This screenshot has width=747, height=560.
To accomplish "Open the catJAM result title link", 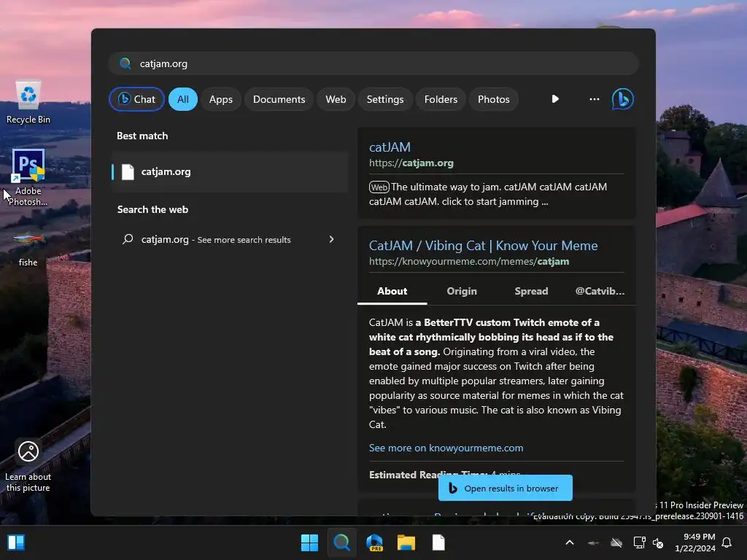I will click(x=390, y=147).
